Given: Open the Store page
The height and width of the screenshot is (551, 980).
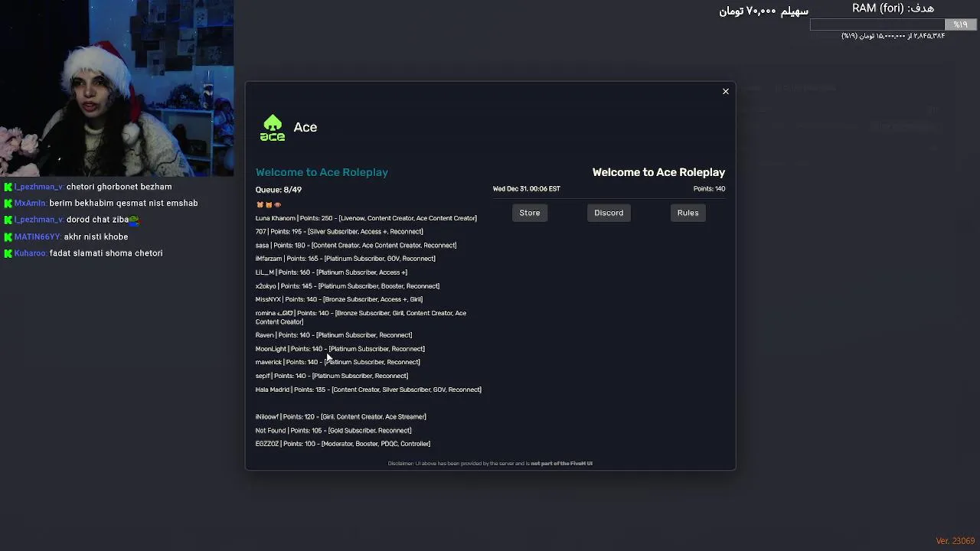Looking at the screenshot, I should pos(530,213).
